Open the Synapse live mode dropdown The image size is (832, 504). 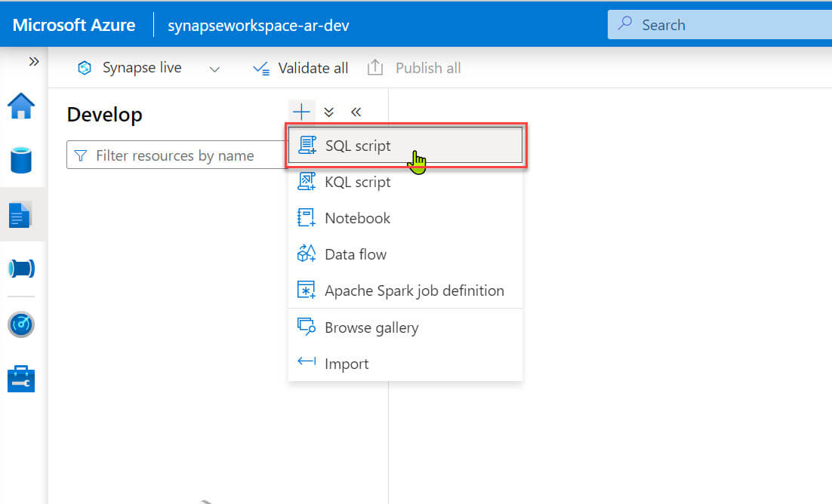pyautogui.click(x=214, y=69)
